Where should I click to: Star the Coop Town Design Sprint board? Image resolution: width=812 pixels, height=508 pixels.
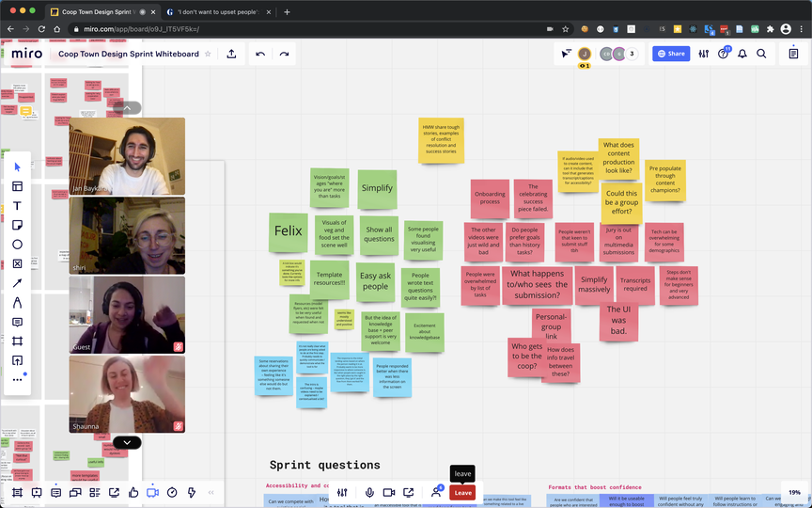[x=208, y=54]
